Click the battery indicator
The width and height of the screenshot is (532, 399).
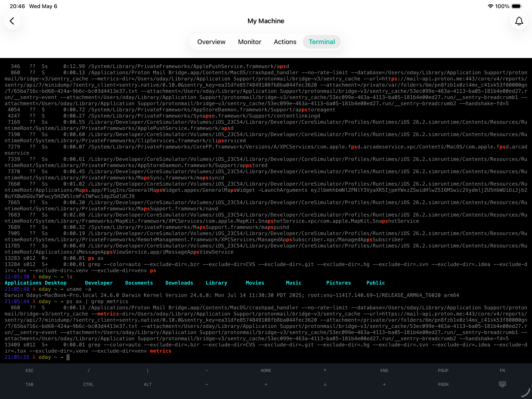tap(517, 6)
